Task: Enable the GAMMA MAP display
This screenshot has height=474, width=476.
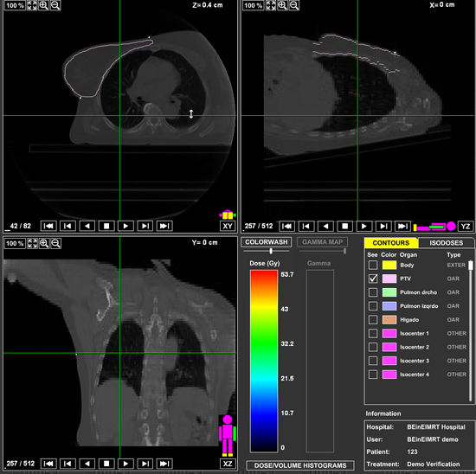Action: click(x=322, y=242)
